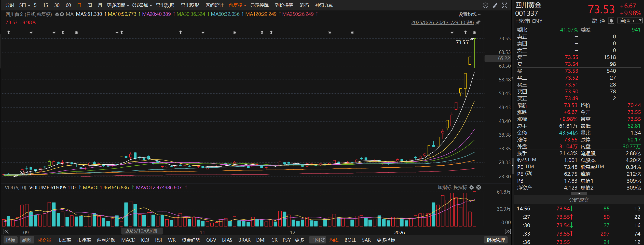The width and height of the screenshot is (644, 245).
Task: Click the 导出数据 button
Action: click(165, 5)
